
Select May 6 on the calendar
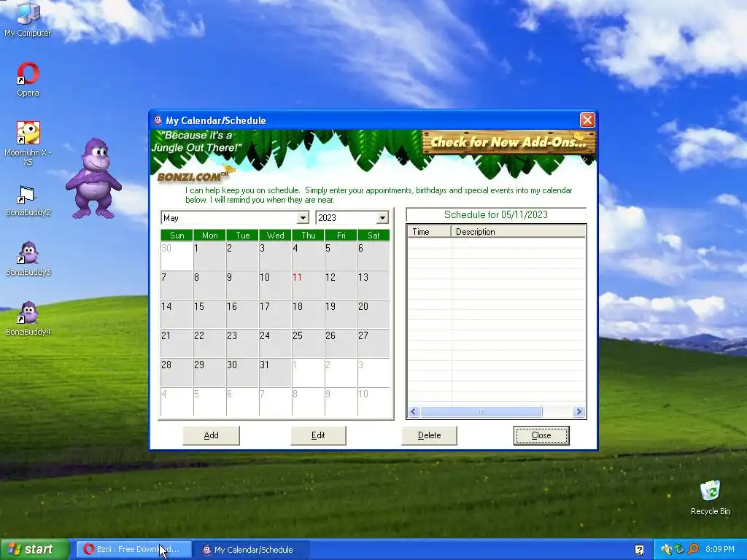tap(373, 256)
